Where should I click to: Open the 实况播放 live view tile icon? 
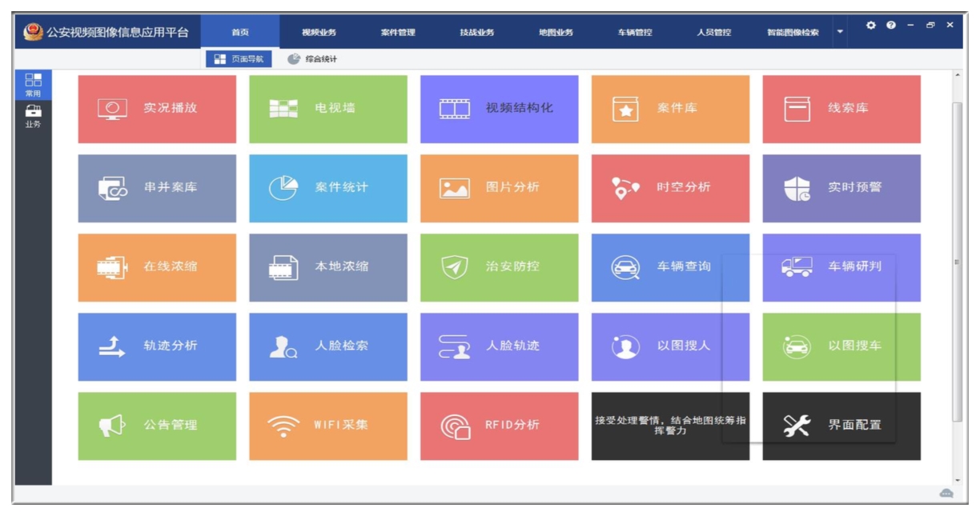[x=112, y=109]
